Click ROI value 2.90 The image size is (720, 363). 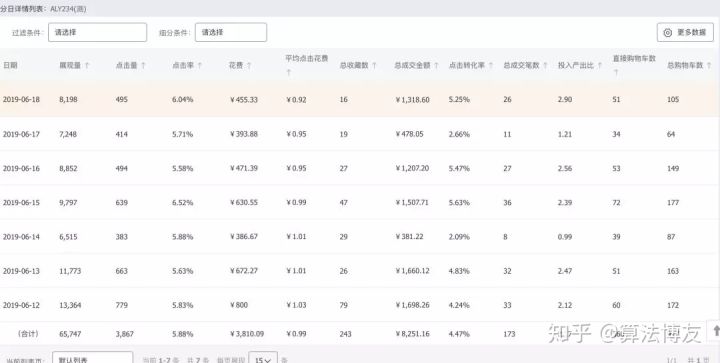pyautogui.click(x=565, y=100)
